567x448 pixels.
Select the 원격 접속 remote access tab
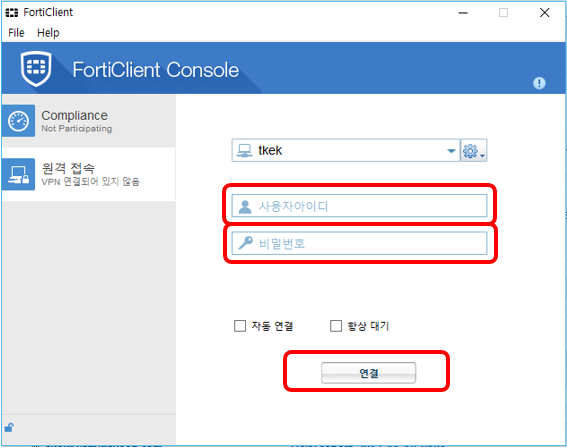pos(89,174)
